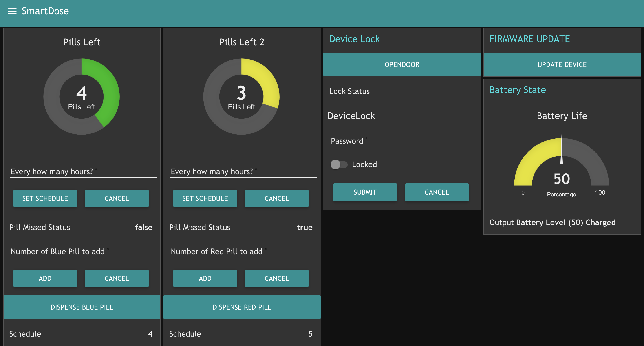Image resolution: width=644 pixels, height=346 pixels.
Task: Set schedule for Pills Left panel
Action: (x=45, y=198)
